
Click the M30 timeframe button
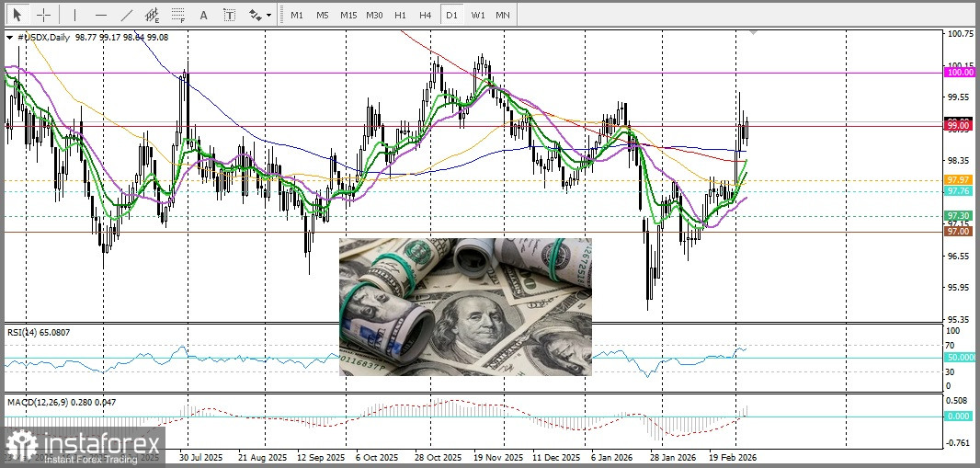click(374, 16)
